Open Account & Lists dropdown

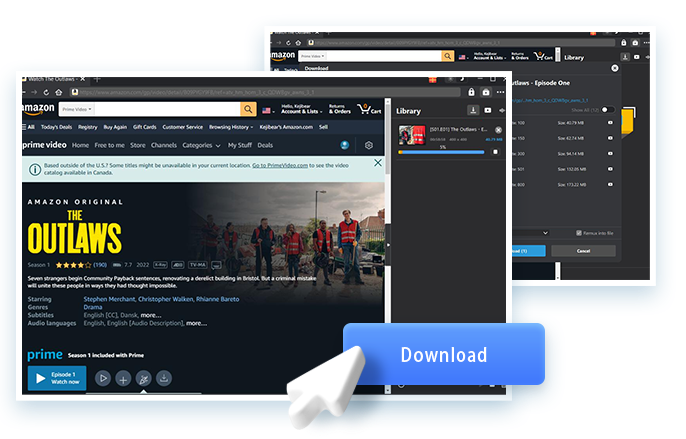(x=301, y=109)
